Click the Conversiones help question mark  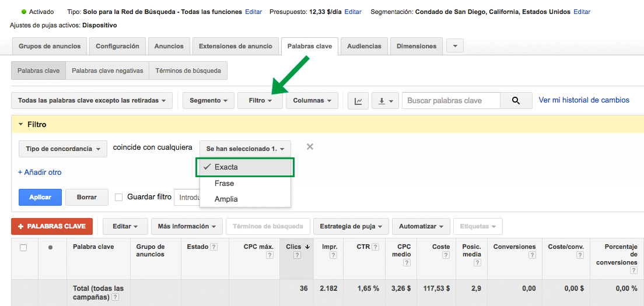(x=532, y=255)
